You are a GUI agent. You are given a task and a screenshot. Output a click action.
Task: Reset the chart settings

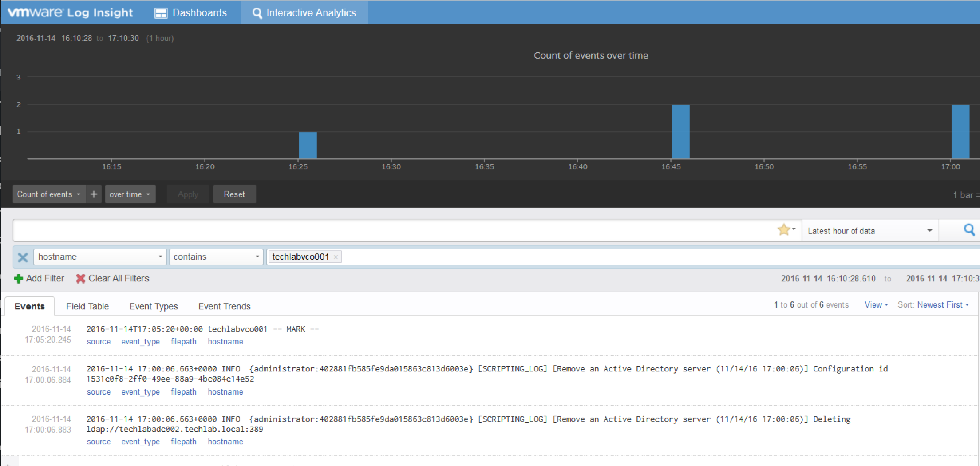tap(234, 194)
